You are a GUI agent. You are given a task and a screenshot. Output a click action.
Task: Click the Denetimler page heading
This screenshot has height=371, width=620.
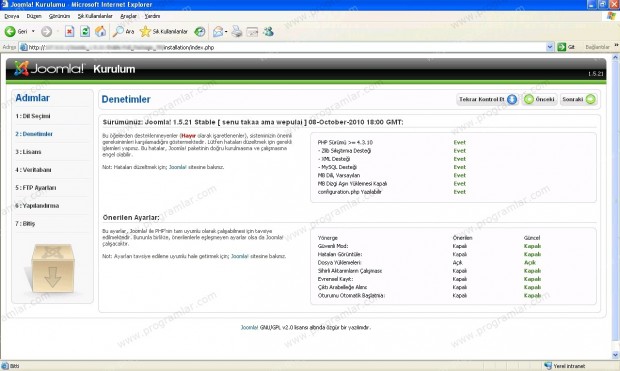(126, 99)
